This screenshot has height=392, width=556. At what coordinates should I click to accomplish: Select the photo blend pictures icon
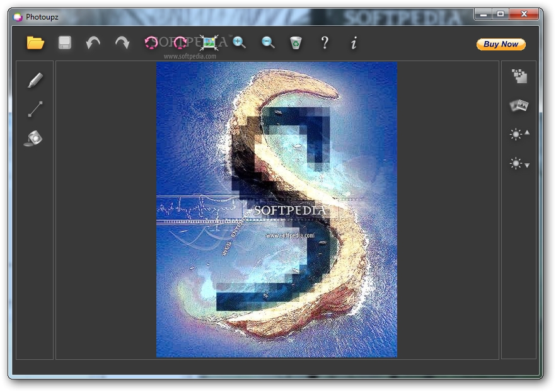point(519,105)
